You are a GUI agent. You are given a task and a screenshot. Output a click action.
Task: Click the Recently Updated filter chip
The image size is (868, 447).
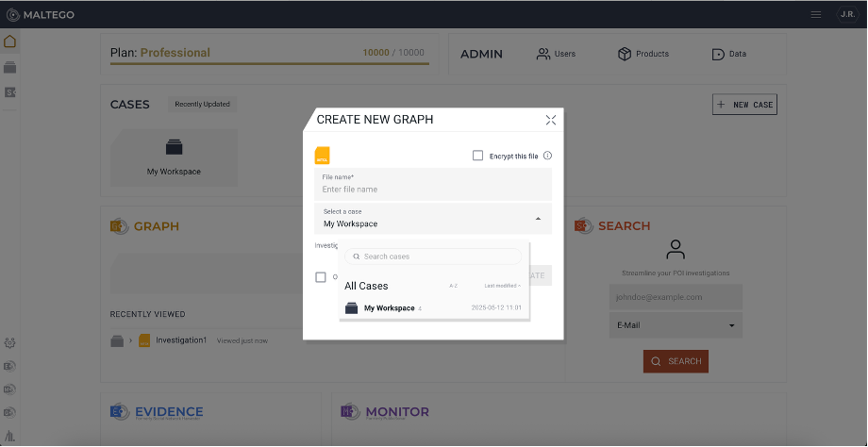tap(202, 104)
